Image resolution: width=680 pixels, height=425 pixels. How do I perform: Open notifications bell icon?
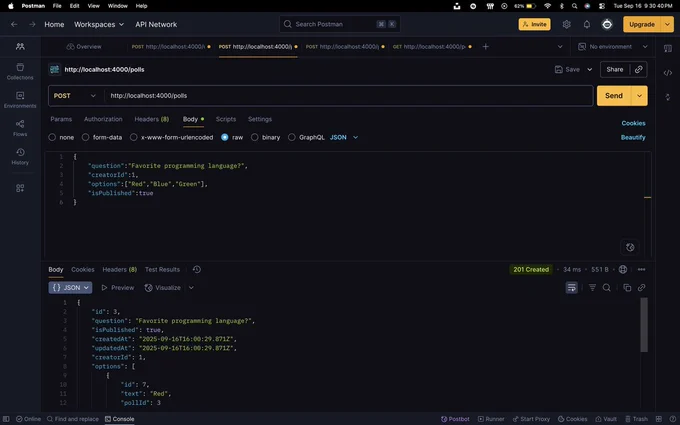(x=586, y=24)
